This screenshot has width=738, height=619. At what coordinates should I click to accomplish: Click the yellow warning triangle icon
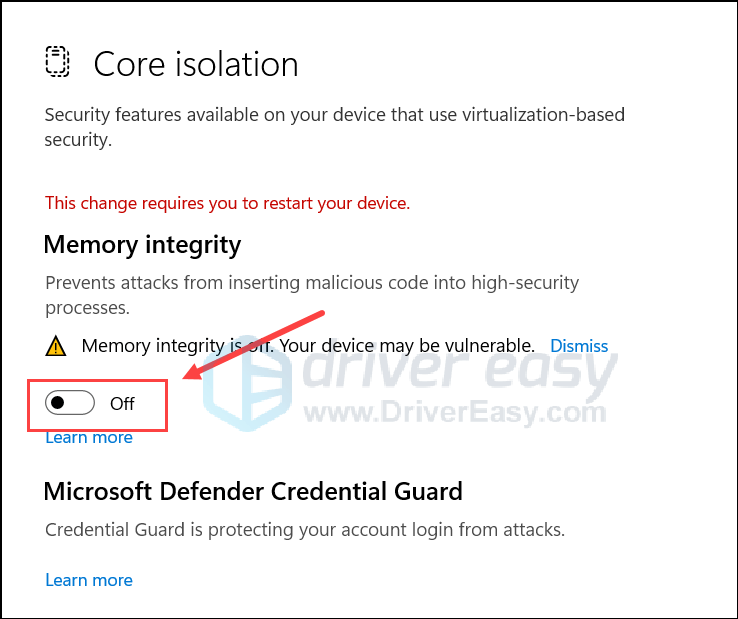(x=56, y=346)
